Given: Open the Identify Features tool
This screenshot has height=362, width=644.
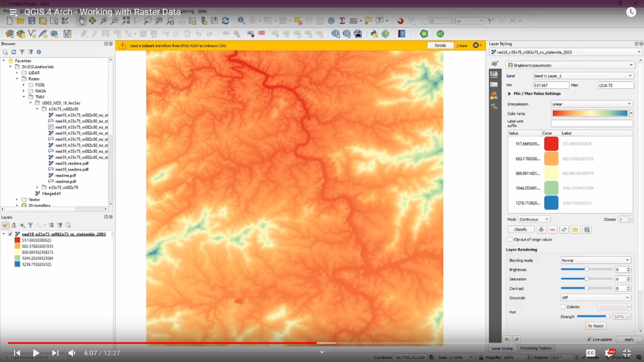Looking at the screenshot, I should 242,21.
